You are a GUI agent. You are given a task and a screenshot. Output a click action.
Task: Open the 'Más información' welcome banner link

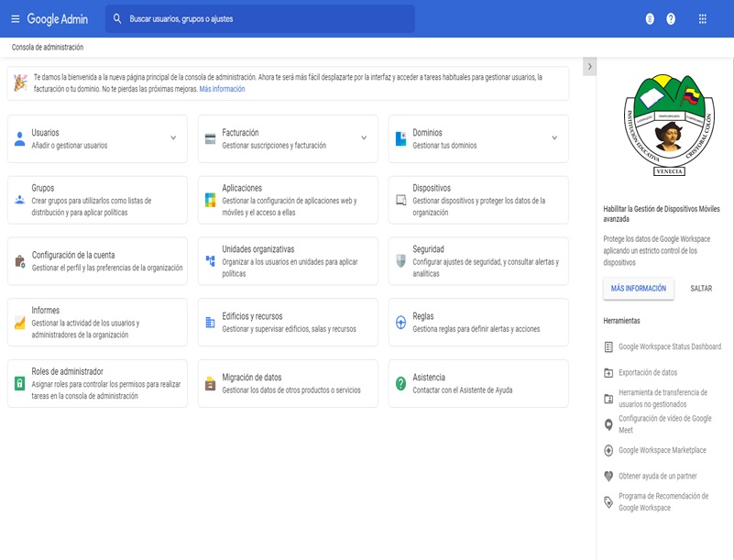(222, 90)
